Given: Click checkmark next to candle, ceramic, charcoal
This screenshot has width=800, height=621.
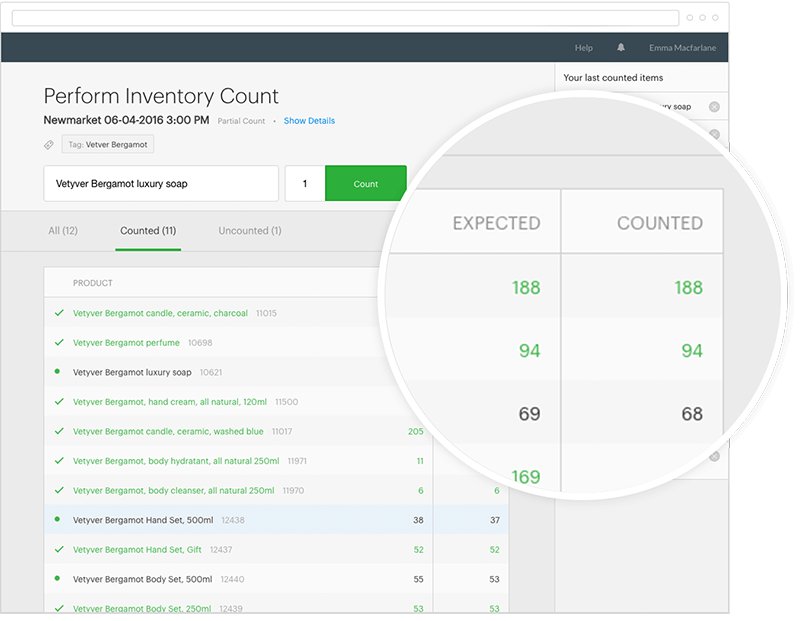Looking at the screenshot, I should click(x=59, y=313).
